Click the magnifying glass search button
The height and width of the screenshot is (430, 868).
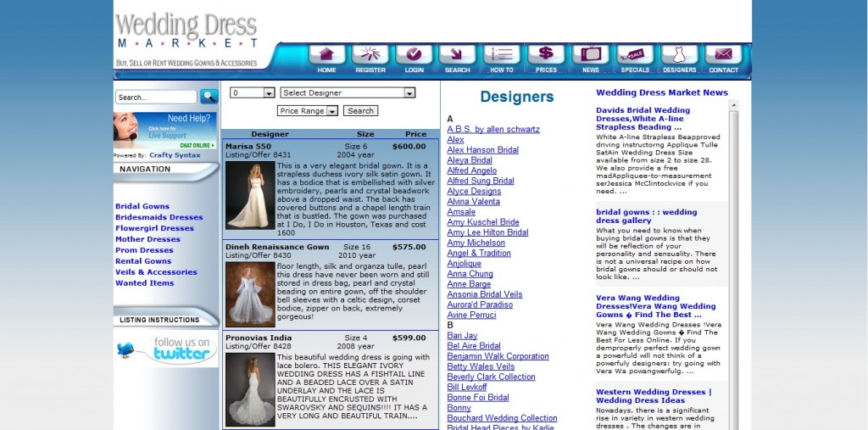pyautogui.click(x=209, y=97)
